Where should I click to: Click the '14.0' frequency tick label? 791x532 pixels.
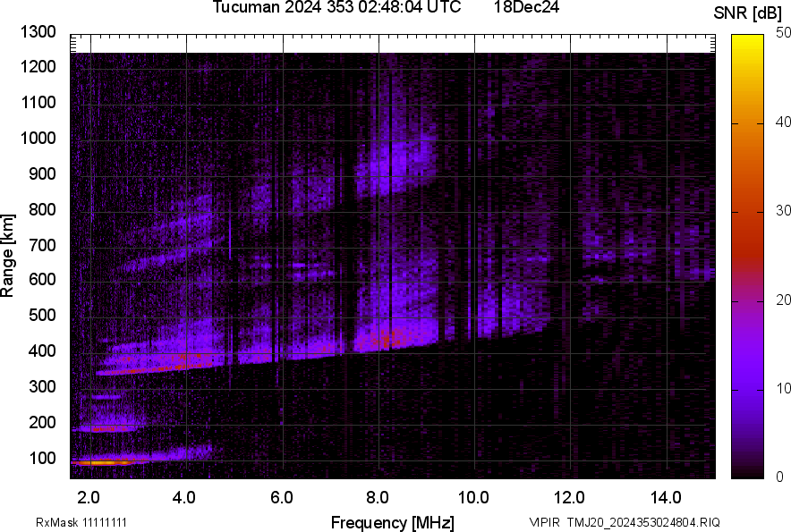(666, 498)
